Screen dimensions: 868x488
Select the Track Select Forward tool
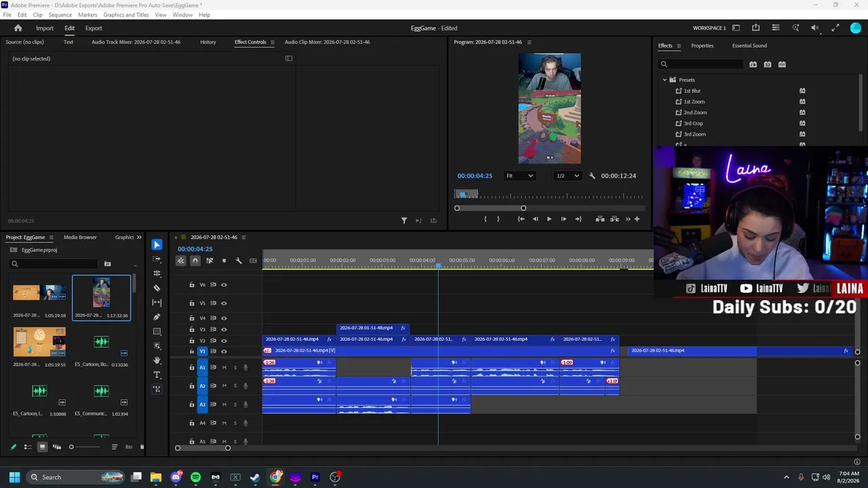point(157,260)
